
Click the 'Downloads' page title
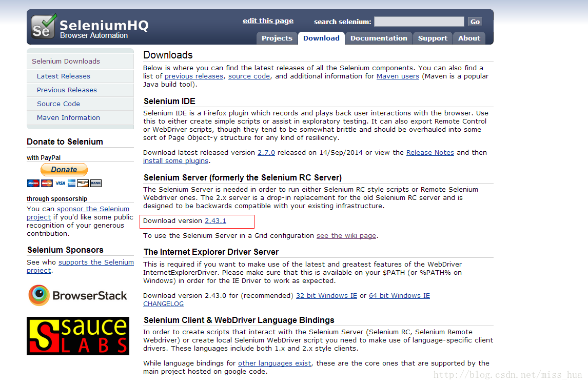(x=168, y=55)
